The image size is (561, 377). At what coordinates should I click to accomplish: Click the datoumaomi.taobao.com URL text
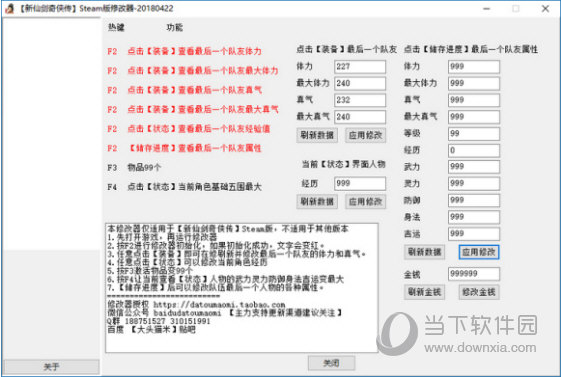click(x=219, y=305)
